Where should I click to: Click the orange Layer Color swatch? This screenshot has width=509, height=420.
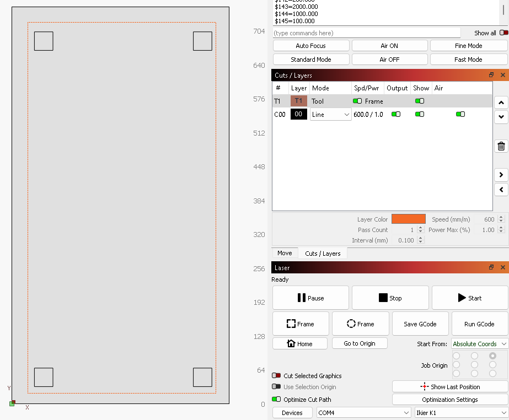coord(408,219)
